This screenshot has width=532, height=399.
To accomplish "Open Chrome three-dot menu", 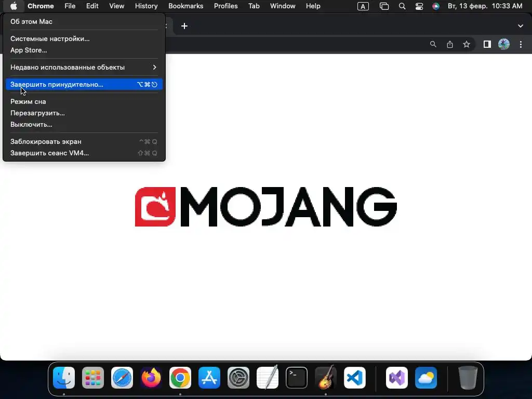I will tap(521, 44).
